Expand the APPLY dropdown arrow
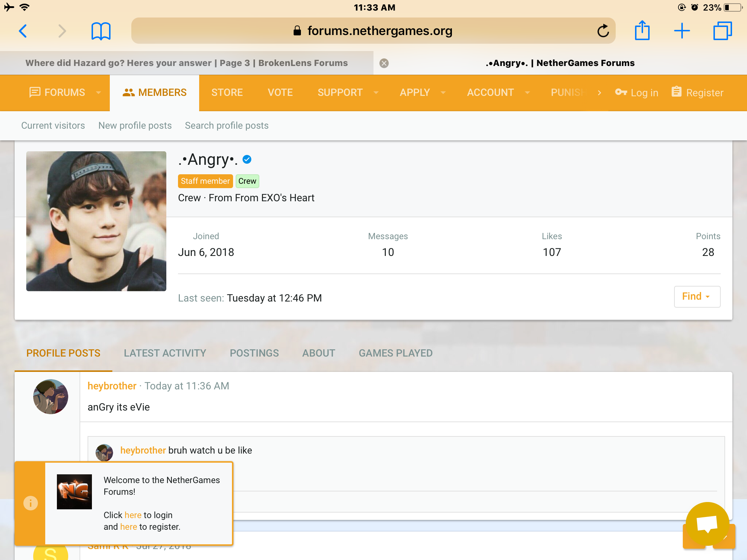Screen dimensions: 747x560 444,93
